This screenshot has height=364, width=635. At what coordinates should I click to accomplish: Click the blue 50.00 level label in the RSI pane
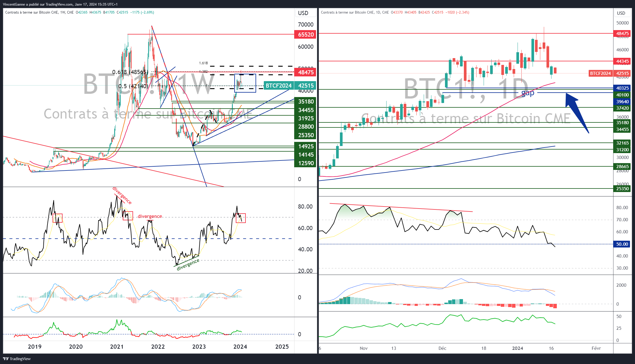[622, 244]
